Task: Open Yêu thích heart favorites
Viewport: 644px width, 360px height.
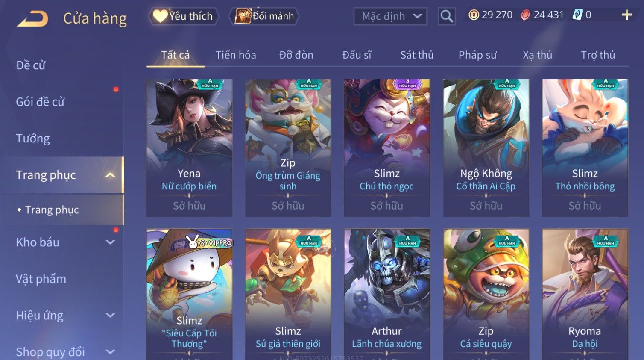Action: (x=183, y=16)
